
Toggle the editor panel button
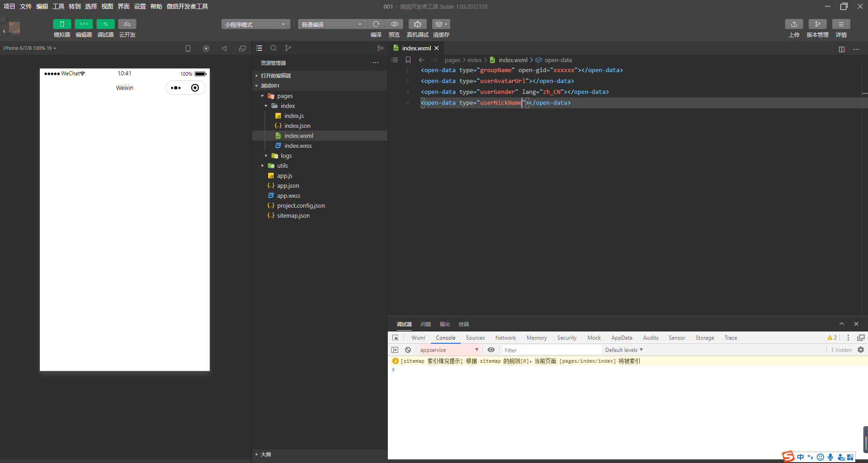click(x=83, y=24)
